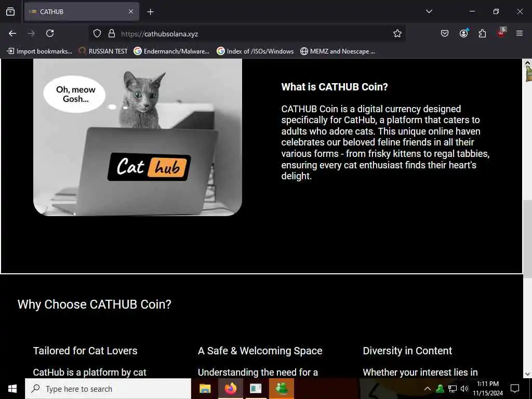532x399 pixels.
Task: Click the page scrollbar down arrow
Action: [x=528, y=374]
